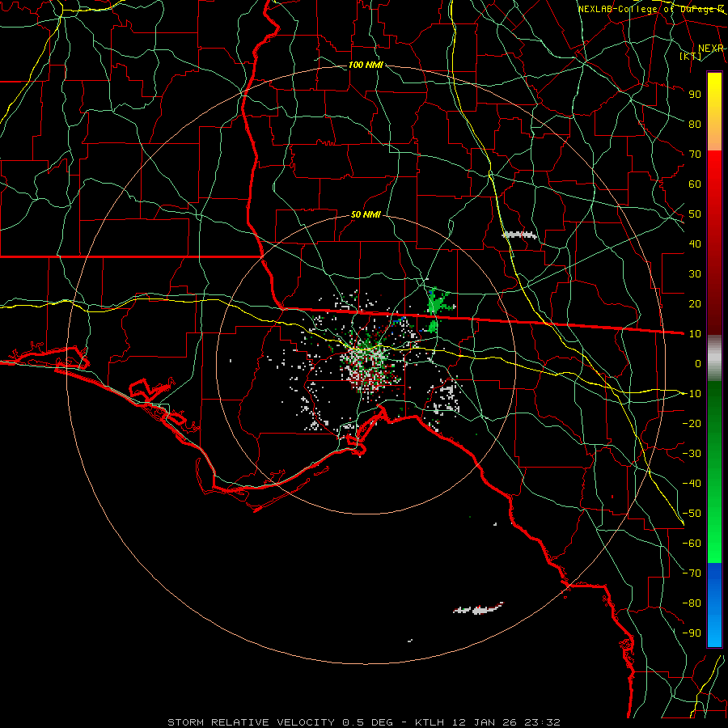Click the gray zero-velocity color bar segment
Image resolution: width=728 pixels, height=728 pixels.
[x=714, y=358]
